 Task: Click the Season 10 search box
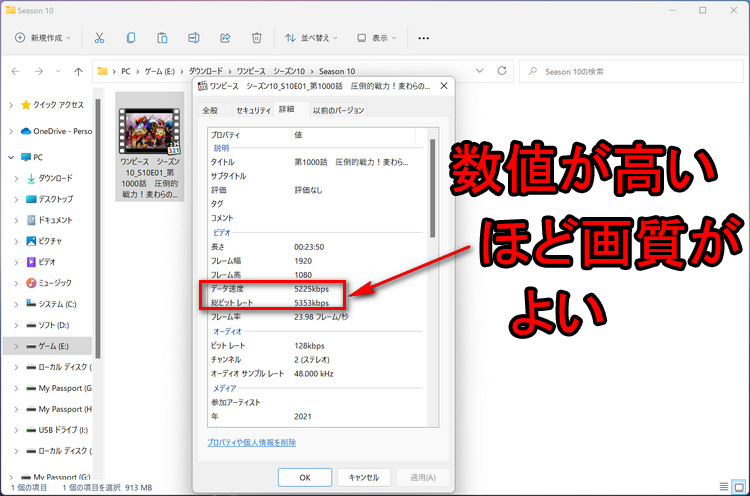[631, 71]
